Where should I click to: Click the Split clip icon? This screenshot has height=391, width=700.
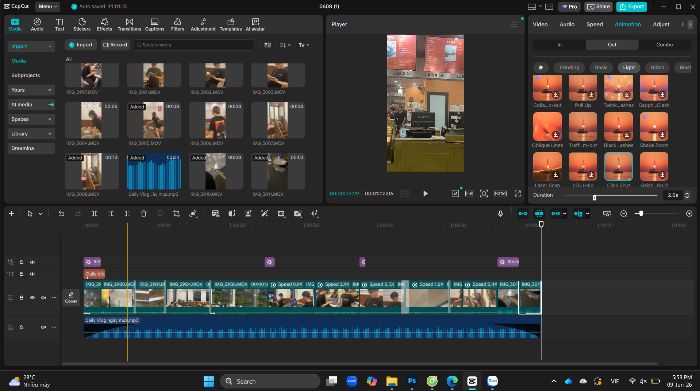pos(94,214)
